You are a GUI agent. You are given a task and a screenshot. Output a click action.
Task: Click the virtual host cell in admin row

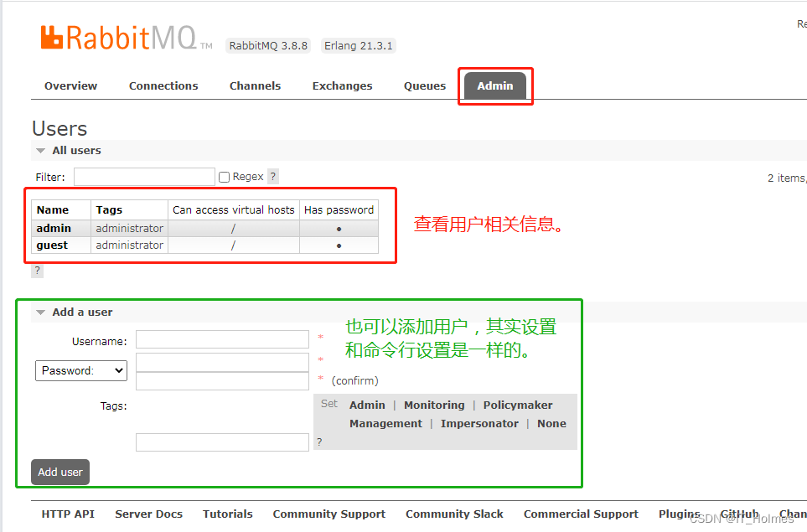pyautogui.click(x=234, y=228)
